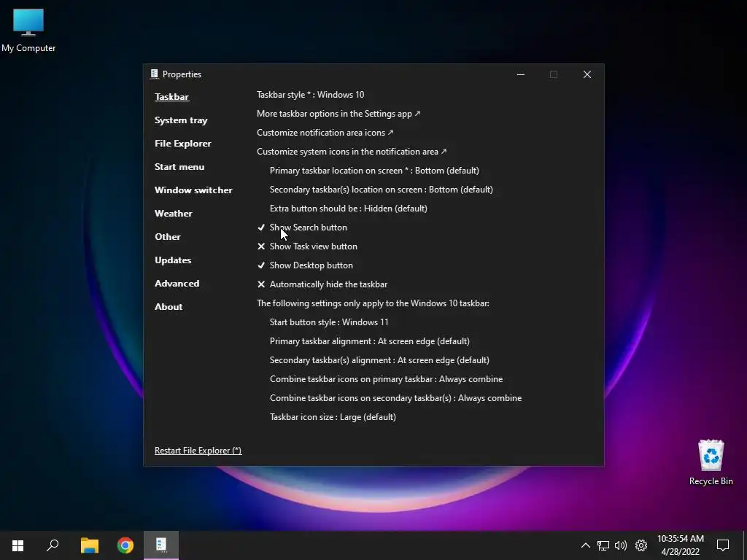Viewport: 747px width, 560px height.
Task: Open the Windows Start button
Action: (18, 545)
